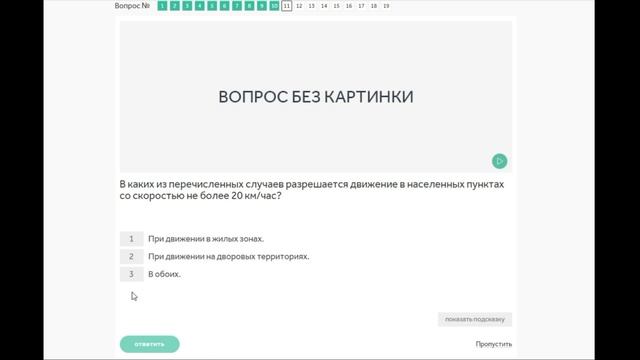Go to question number 6
Image resolution: width=640 pixels, height=360 pixels.
pos(224,6)
